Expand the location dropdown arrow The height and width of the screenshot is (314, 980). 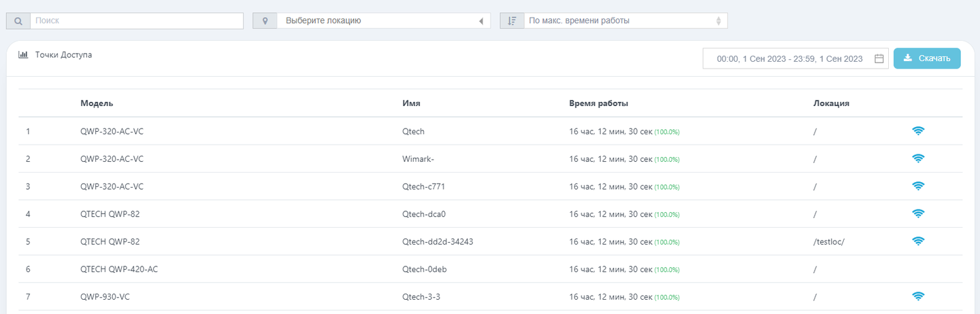[480, 21]
